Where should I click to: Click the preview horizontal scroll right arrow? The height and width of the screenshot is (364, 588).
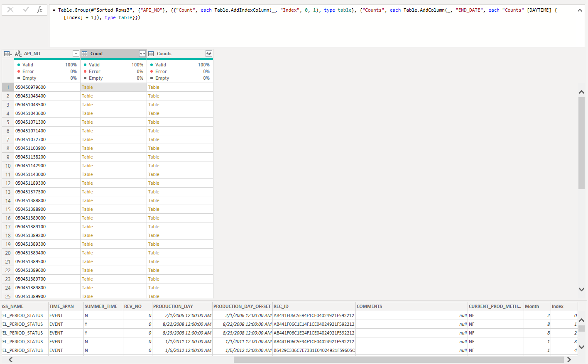pos(569,359)
